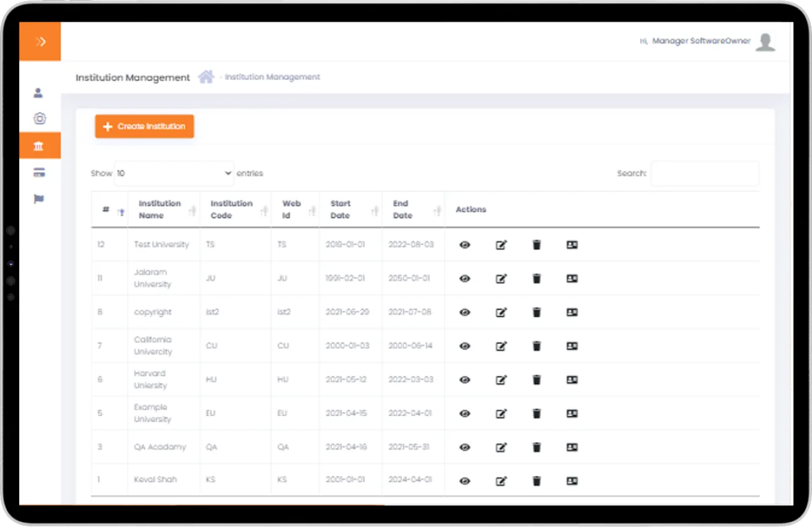Edit the Harvard University row
812x527 pixels.
(501, 379)
